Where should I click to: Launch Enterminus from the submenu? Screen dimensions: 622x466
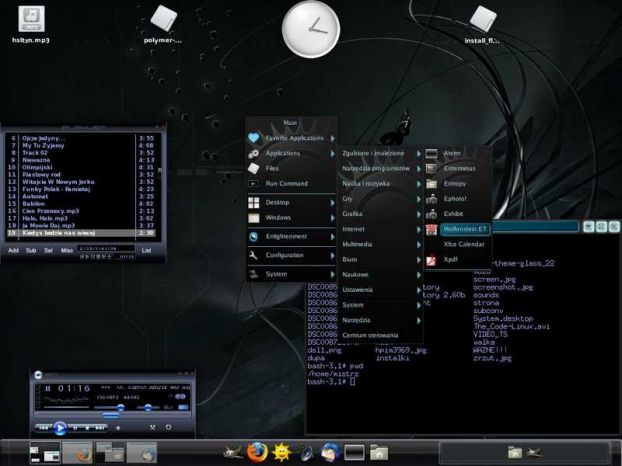[x=458, y=169]
